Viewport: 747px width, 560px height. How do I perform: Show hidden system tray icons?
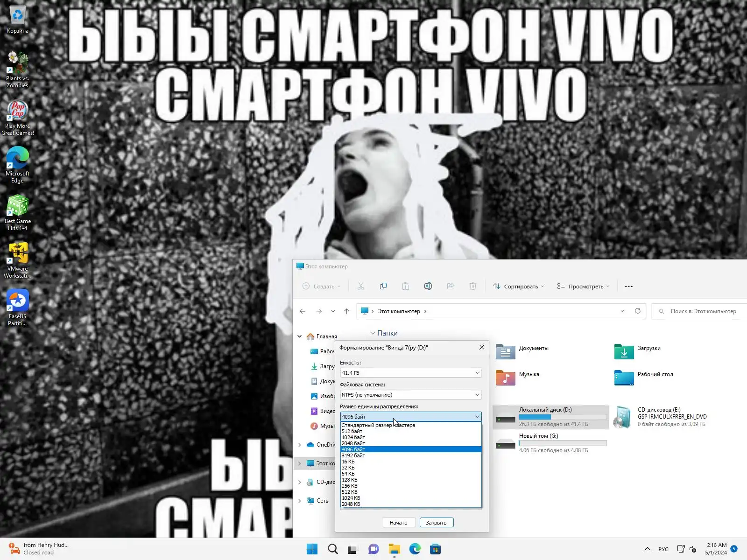click(648, 549)
